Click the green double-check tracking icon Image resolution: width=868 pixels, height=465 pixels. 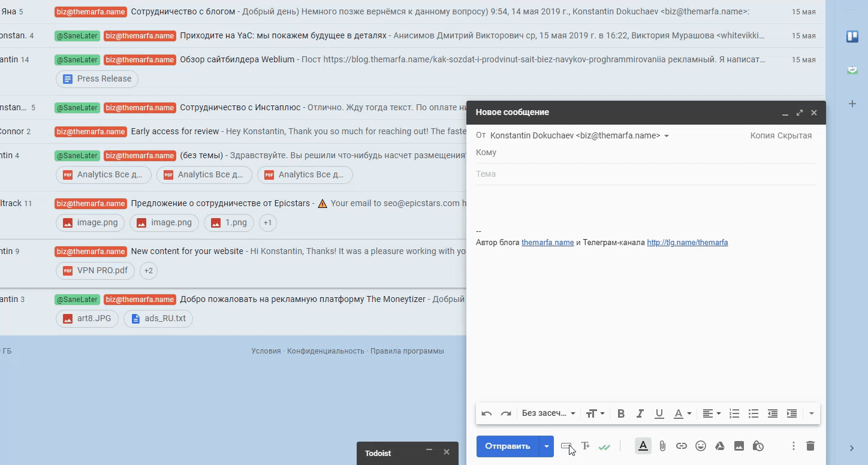pyautogui.click(x=604, y=447)
